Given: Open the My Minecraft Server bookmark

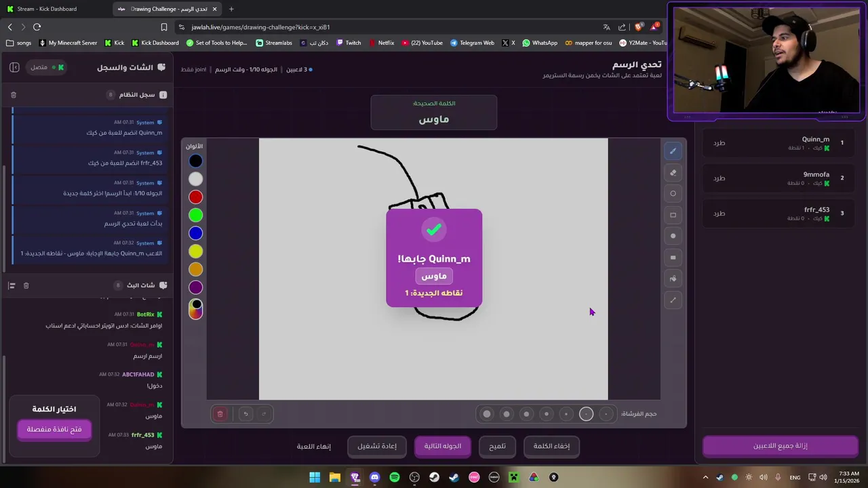Looking at the screenshot, I should coord(68,43).
